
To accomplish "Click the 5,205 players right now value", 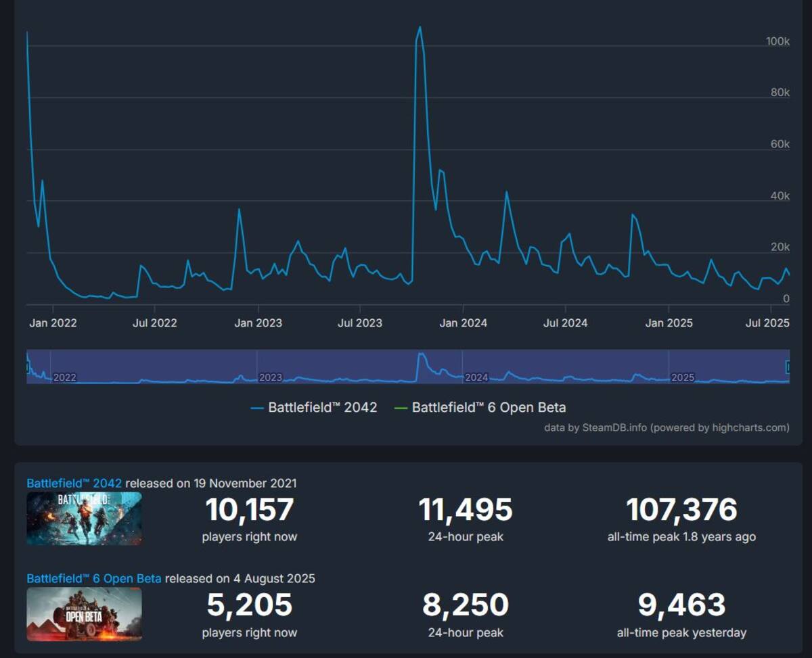I will 250,605.
